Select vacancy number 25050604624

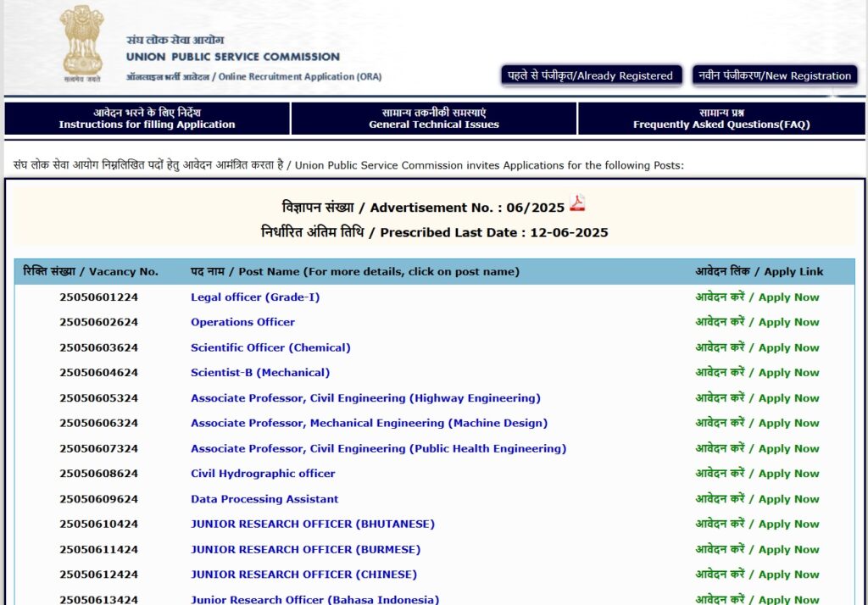click(98, 373)
